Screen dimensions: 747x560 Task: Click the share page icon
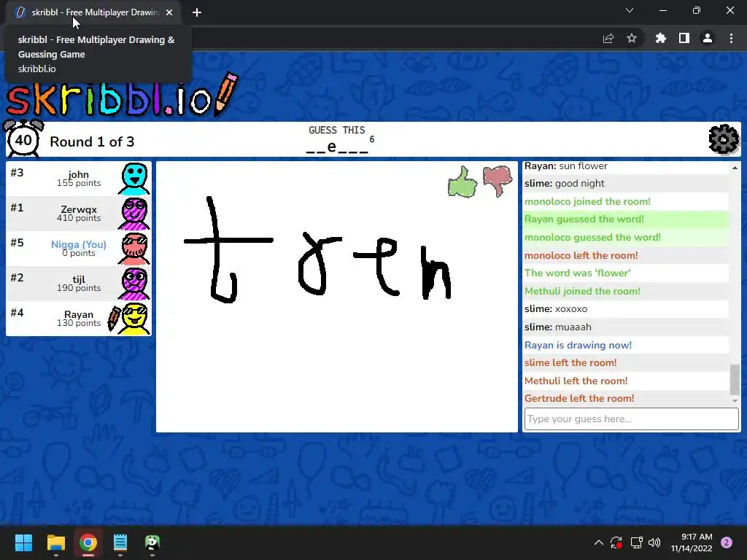608,38
